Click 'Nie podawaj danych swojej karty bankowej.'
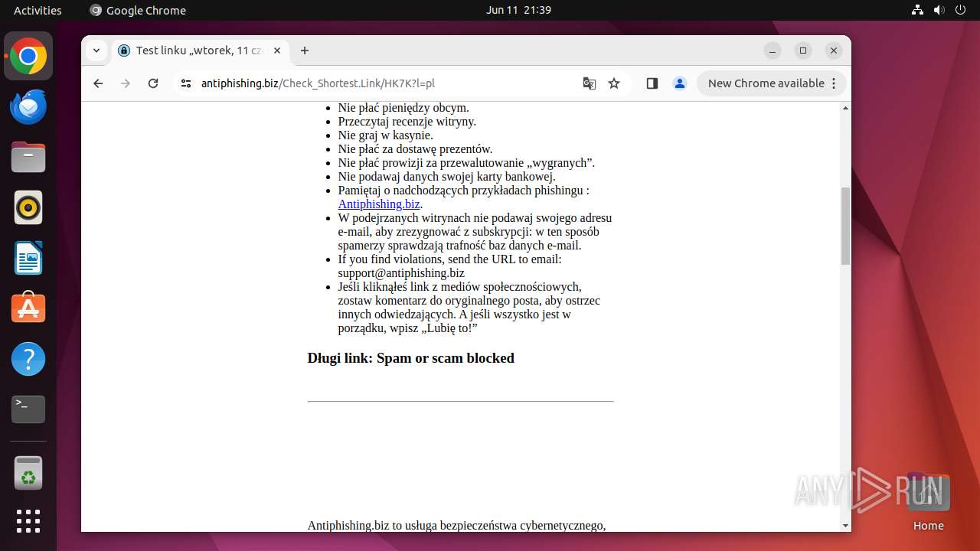Image resolution: width=980 pixels, height=551 pixels. (x=447, y=177)
